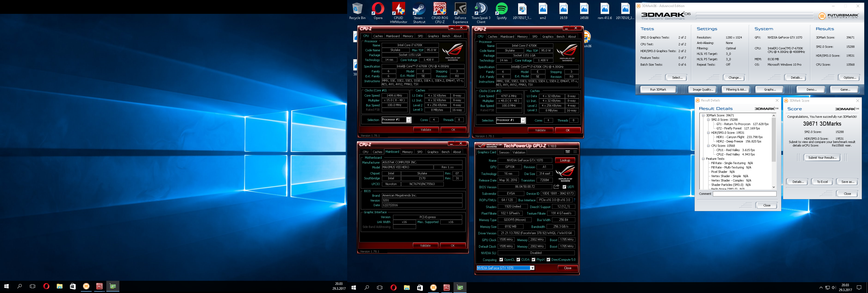Click the Store icon on the left taskbar
Screen dimensions: 868x293
pos(73,286)
